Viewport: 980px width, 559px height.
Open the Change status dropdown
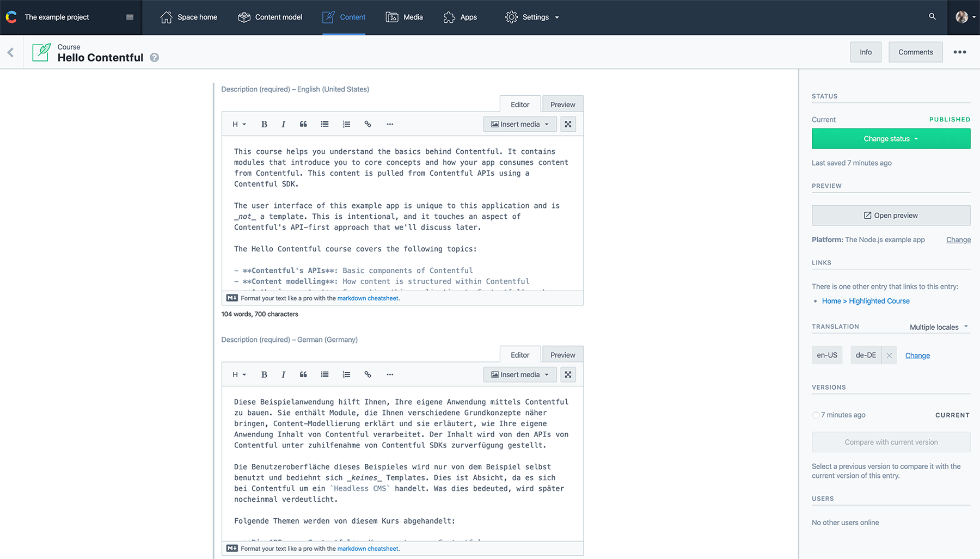point(890,138)
